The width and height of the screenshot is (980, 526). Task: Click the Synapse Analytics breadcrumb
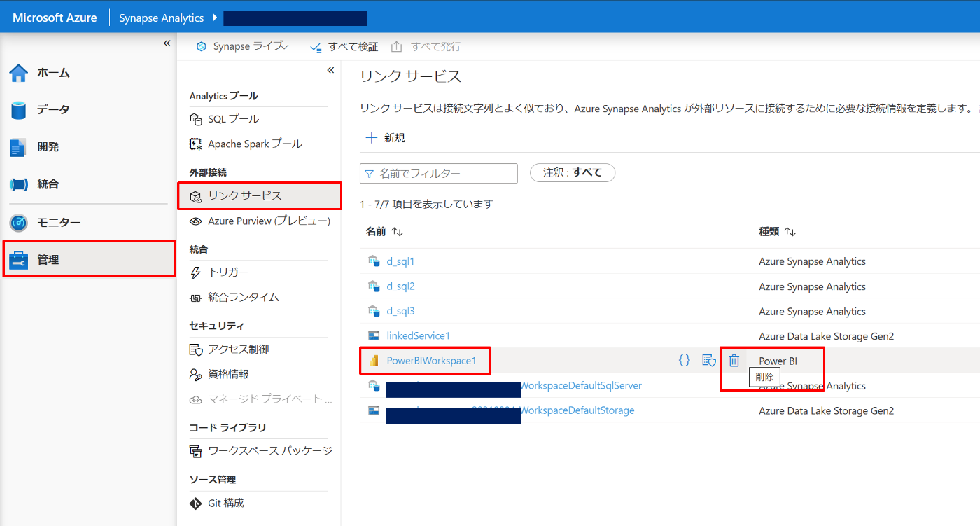coord(161,18)
